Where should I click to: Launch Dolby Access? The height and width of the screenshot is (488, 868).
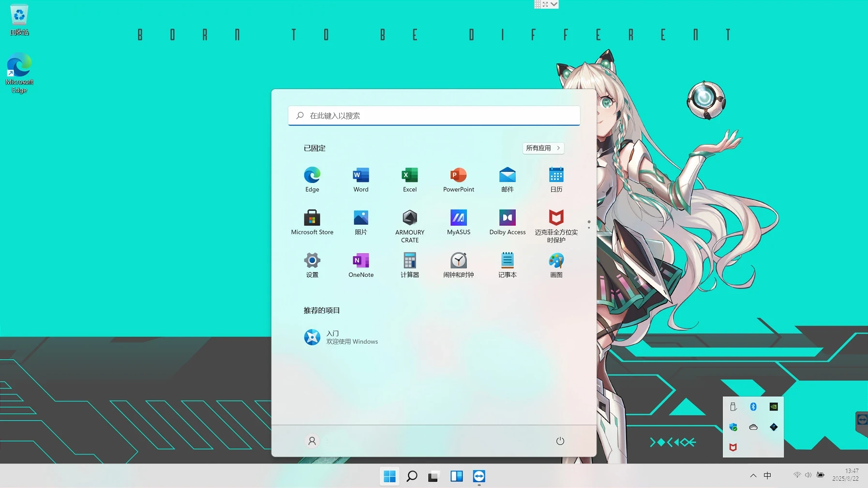click(x=508, y=222)
